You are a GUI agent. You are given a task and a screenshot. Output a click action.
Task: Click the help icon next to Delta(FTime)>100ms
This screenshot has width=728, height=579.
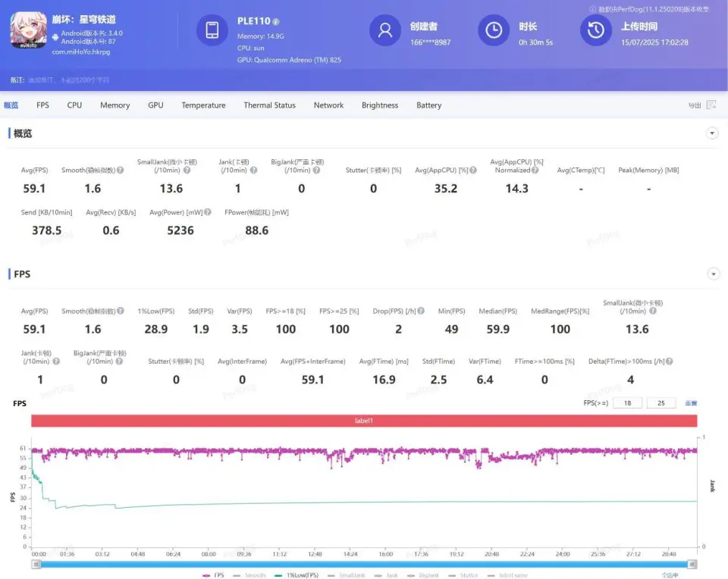tap(670, 361)
